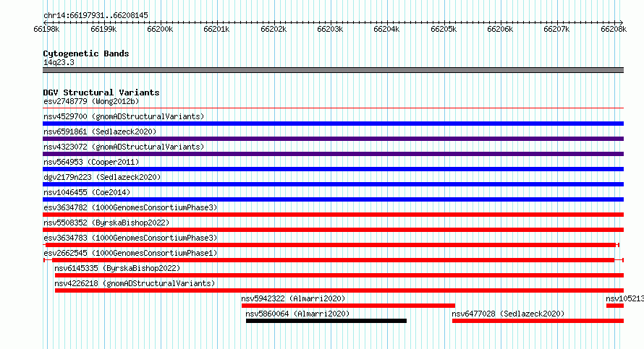Click the DGV Structural Variants track title

click(x=101, y=92)
